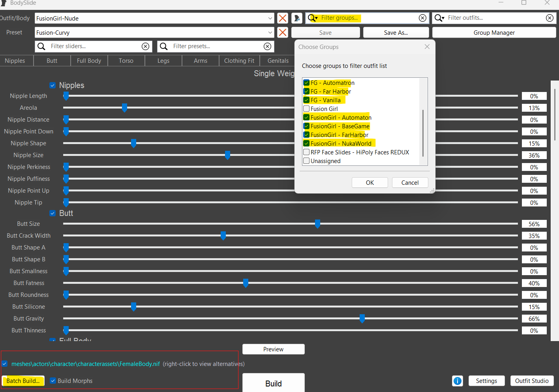Uncheck FusionGirl - Automaton group
Screen dimensions: 559x392
coord(306,118)
